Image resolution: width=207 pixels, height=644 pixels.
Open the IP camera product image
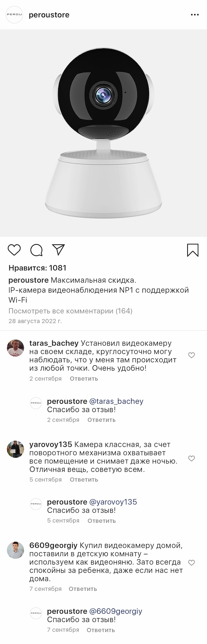[103, 133]
